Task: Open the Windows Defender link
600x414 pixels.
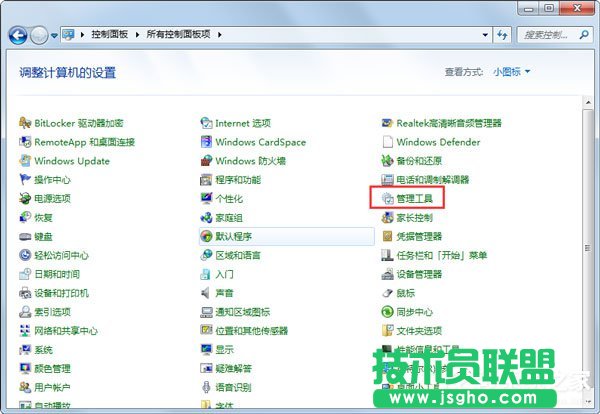Action: pos(438,142)
